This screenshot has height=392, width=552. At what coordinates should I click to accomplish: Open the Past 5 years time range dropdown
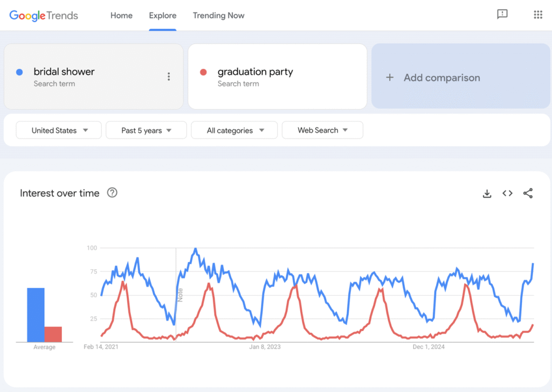click(x=146, y=130)
